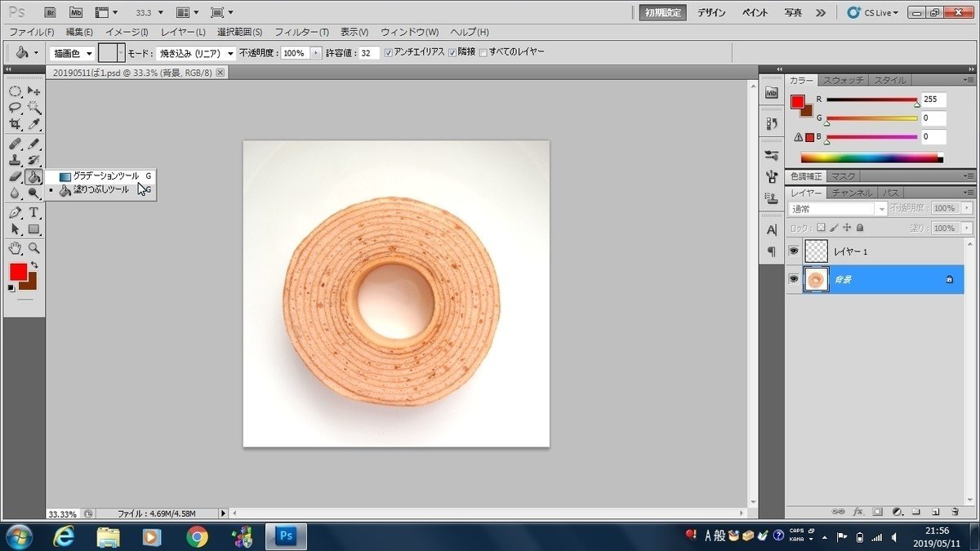The image size is (980, 551).
Task: Switch to the スウォッチ tab
Action: [844, 80]
